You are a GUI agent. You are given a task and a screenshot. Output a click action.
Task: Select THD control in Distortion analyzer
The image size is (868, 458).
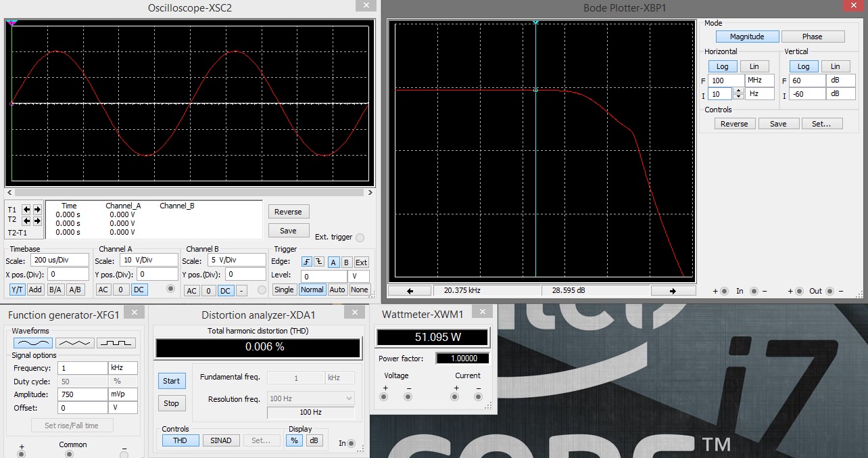(180, 440)
